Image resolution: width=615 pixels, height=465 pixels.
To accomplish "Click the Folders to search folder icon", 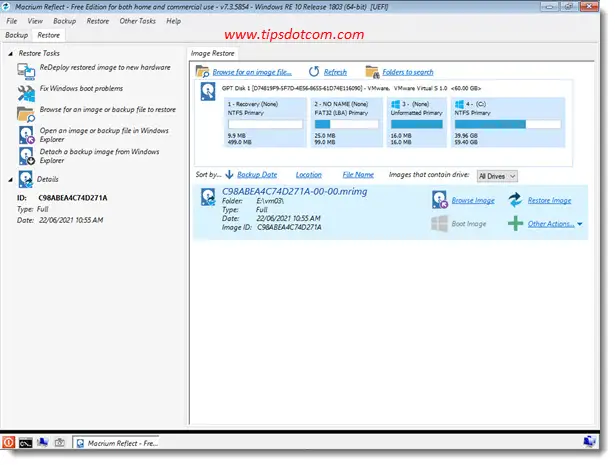I will click(x=372, y=72).
